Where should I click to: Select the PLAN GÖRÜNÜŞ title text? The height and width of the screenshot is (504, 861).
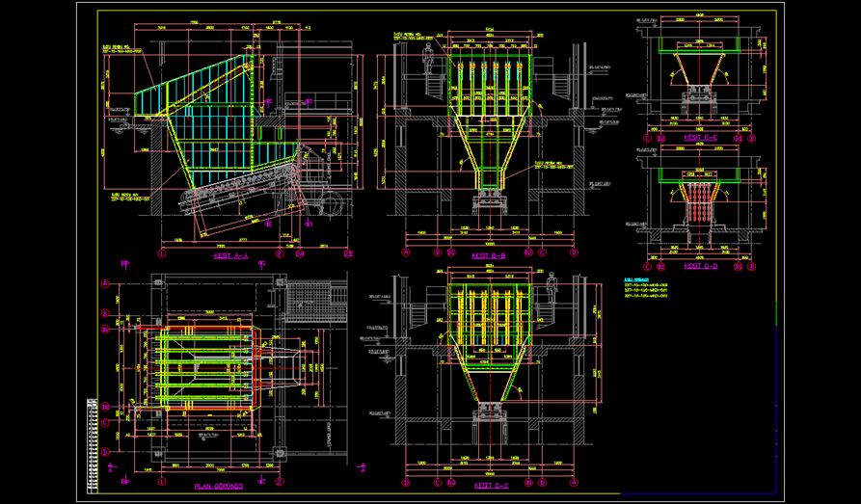click(x=219, y=486)
